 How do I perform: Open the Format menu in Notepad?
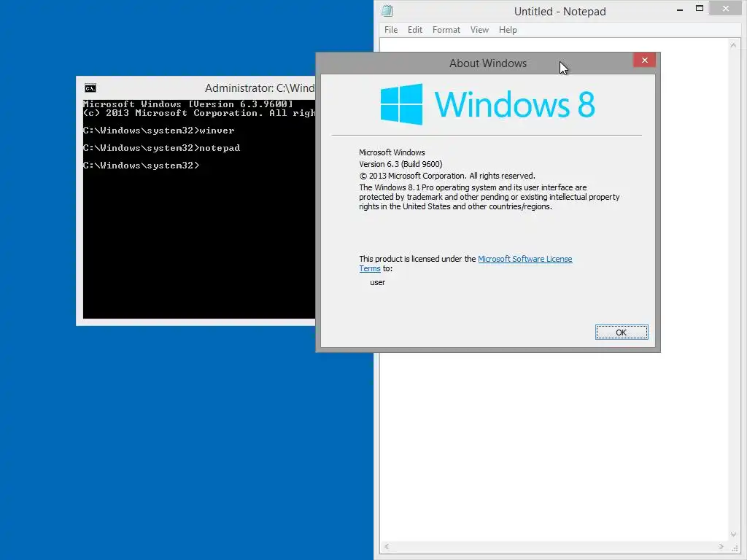click(446, 29)
